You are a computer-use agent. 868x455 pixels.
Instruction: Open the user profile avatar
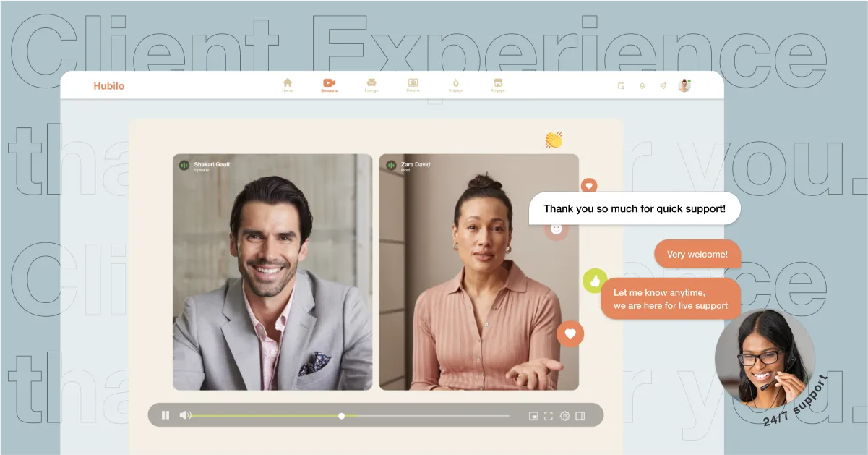coord(684,85)
